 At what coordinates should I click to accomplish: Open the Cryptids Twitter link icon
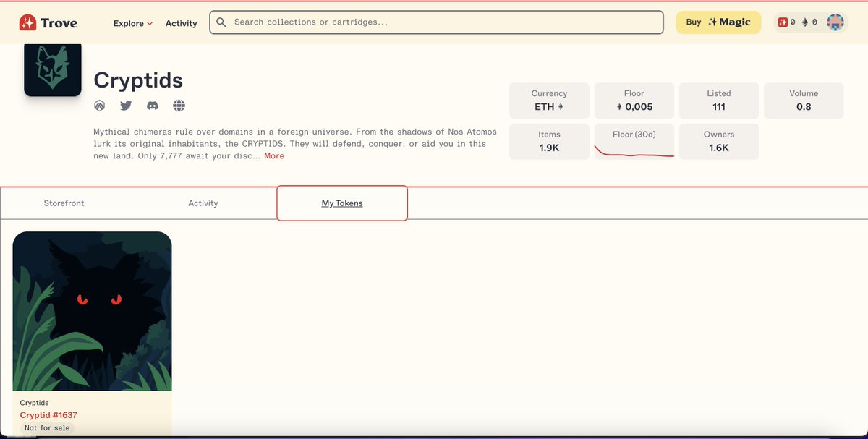(x=126, y=106)
